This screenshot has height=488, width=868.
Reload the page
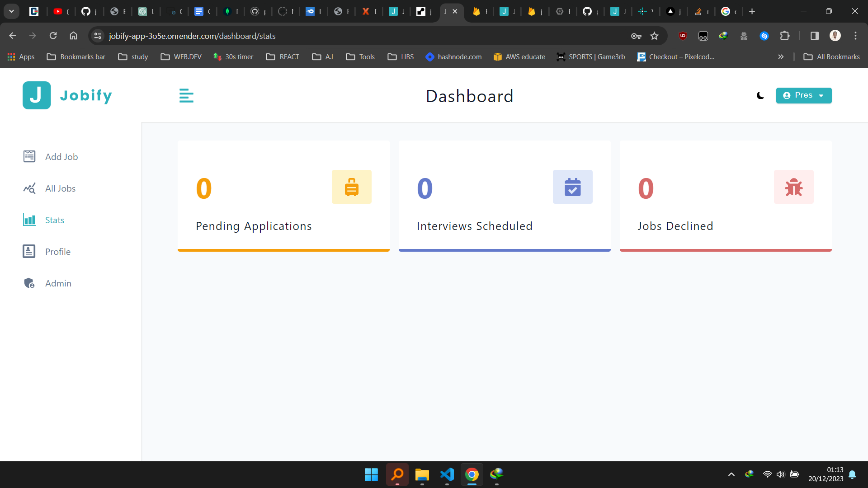[x=53, y=36]
